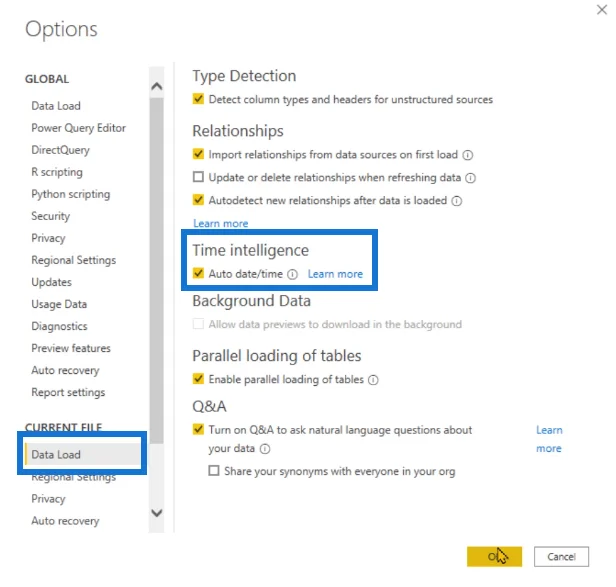
Task: Uncheck Turn on Q&A checkbox
Action: tap(198, 429)
